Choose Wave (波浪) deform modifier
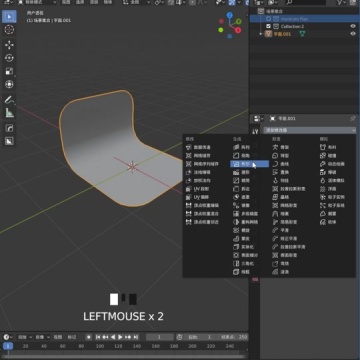The height and width of the screenshot is (360, 360). (x=281, y=272)
